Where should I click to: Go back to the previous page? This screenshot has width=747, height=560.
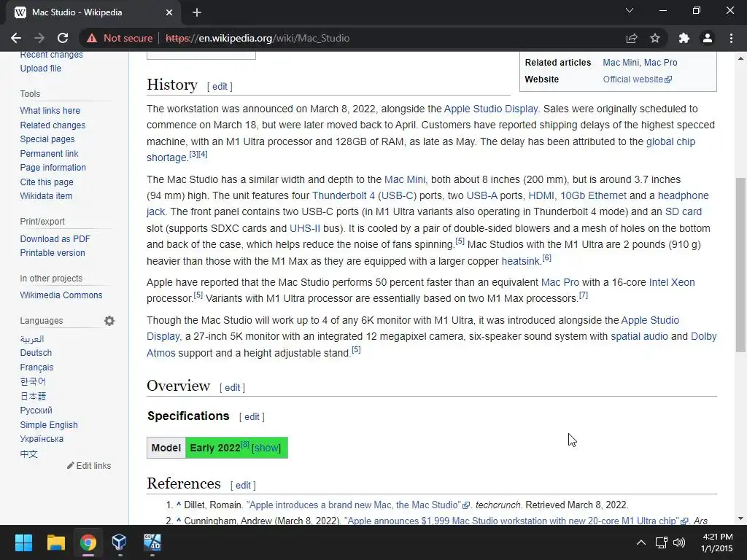(16, 38)
